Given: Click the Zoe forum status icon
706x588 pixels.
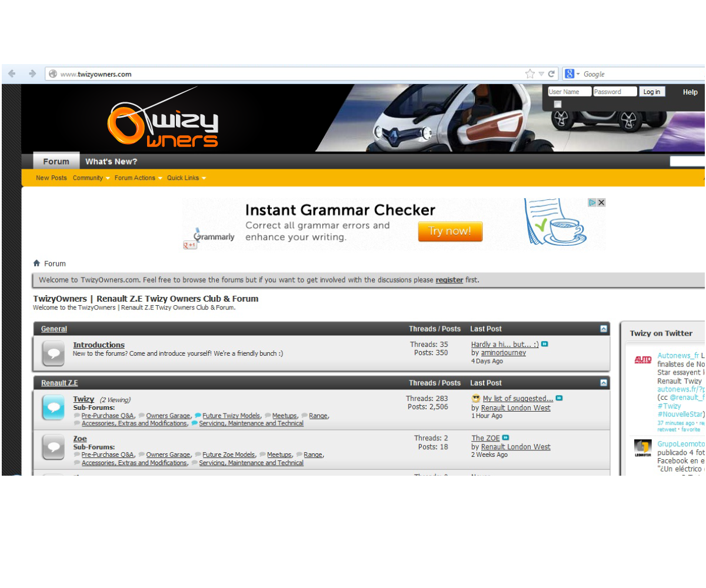Looking at the screenshot, I should click(54, 447).
